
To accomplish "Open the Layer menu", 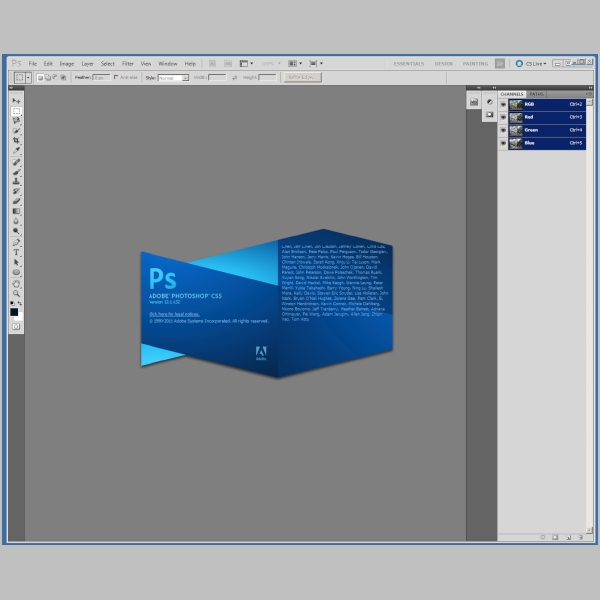I will tap(87, 64).
